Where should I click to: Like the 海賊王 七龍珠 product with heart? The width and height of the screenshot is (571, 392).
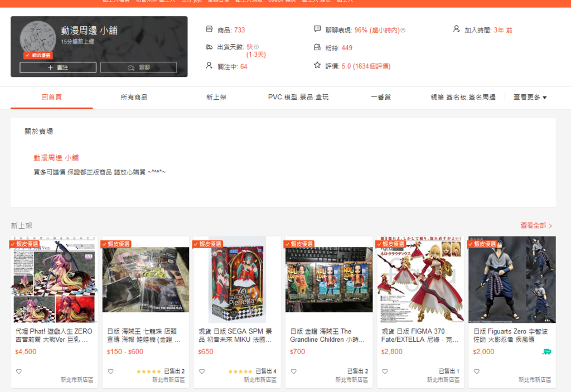point(111,371)
